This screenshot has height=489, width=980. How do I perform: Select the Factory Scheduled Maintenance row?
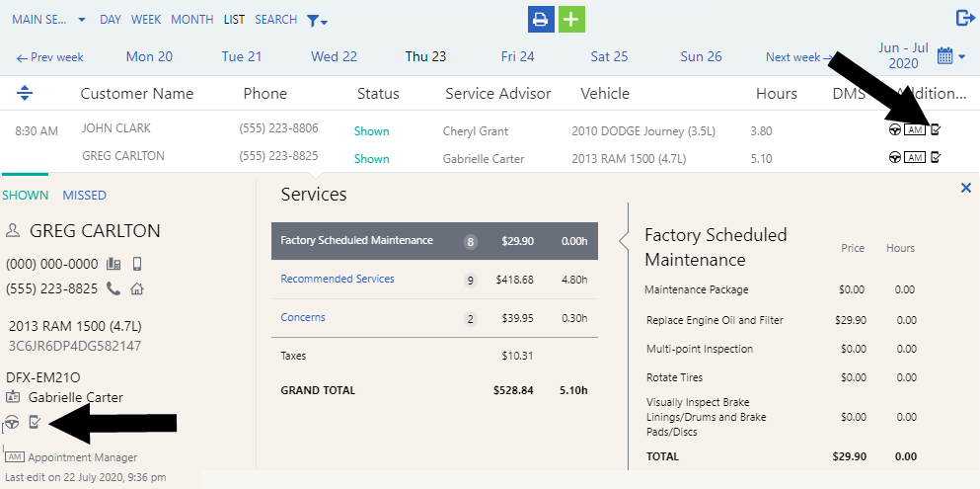click(356, 240)
